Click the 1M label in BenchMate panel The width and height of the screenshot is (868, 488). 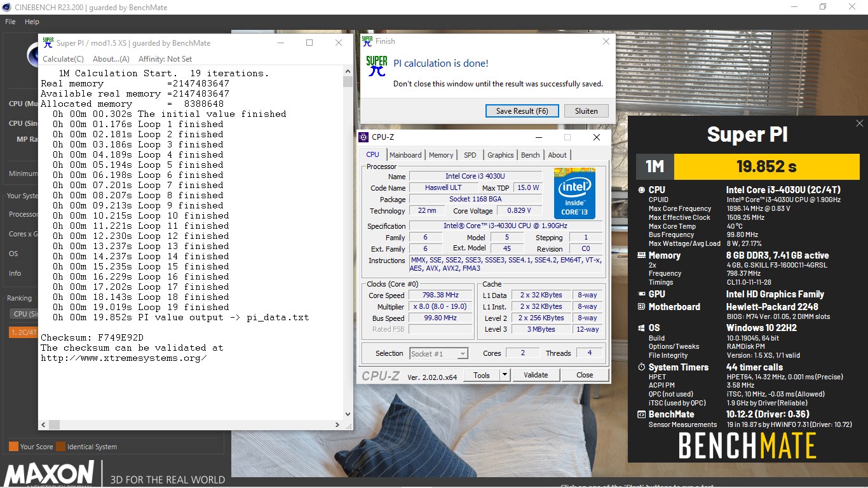click(654, 166)
